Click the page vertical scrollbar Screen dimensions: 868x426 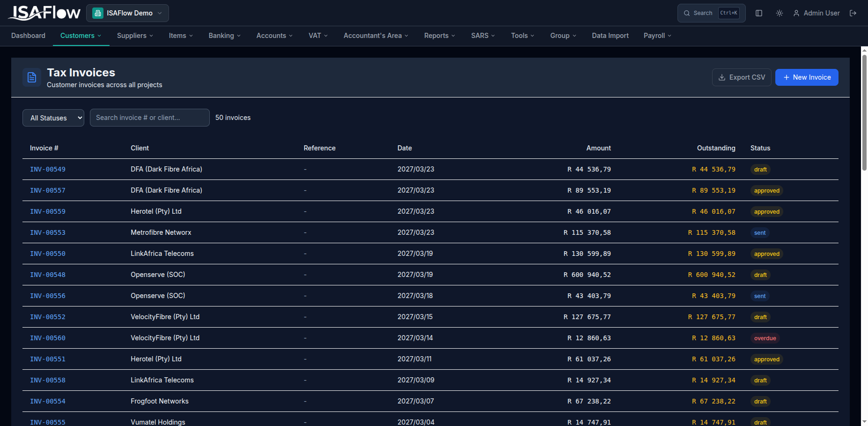(x=864, y=112)
